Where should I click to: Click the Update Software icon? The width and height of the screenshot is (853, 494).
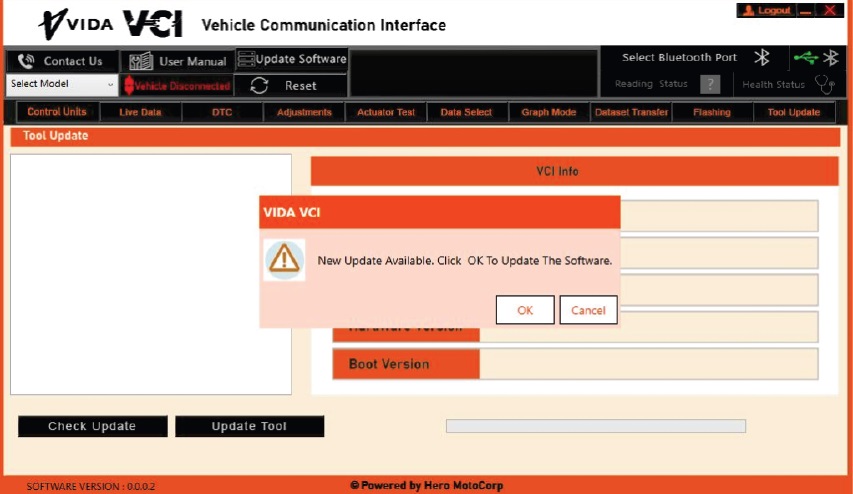point(246,59)
